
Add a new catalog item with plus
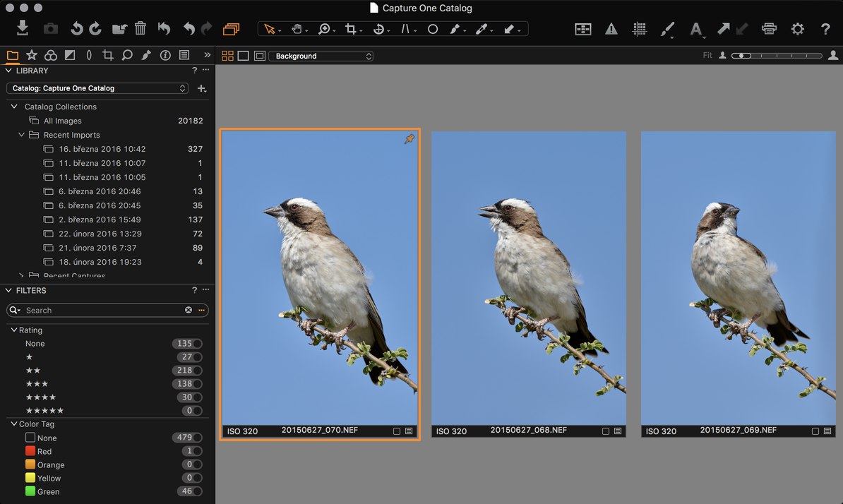202,88
